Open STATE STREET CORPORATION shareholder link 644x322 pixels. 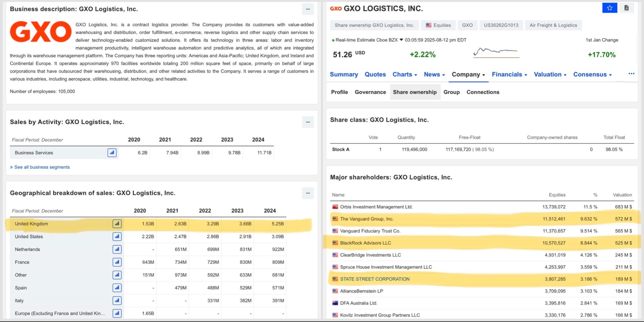(x=375, y=279)
